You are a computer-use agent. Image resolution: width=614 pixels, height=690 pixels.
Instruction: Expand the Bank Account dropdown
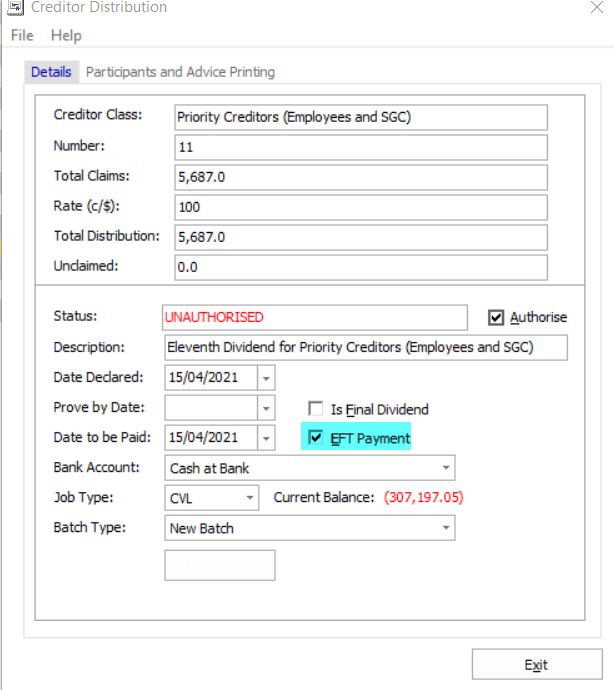click(444, 468)
